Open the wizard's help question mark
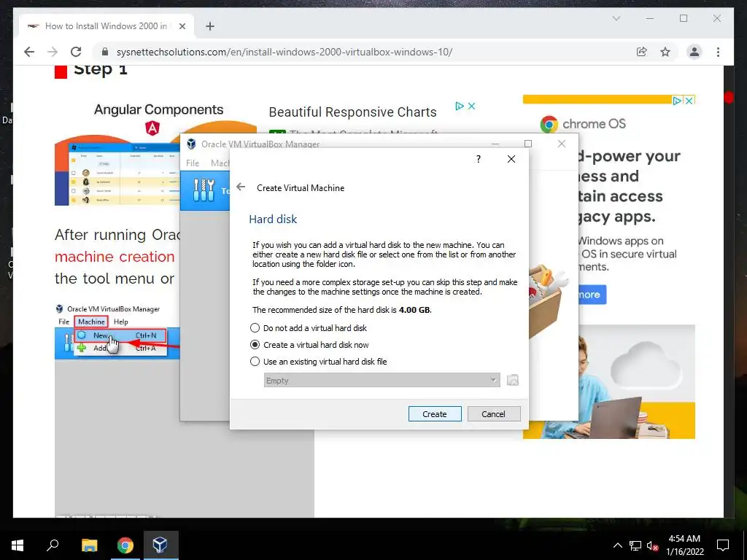The image size is (747, 560). click(479, 159)
